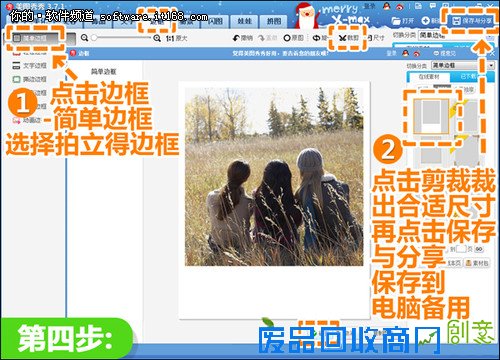The image size is (500, 360).
Task: Click the 新建 plus button
Action: (x=430, y=21)
